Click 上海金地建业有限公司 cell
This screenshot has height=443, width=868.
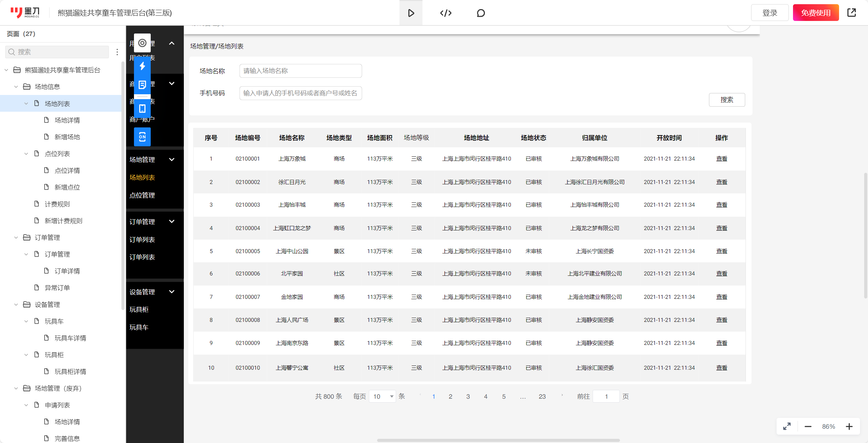click(594, 297)
